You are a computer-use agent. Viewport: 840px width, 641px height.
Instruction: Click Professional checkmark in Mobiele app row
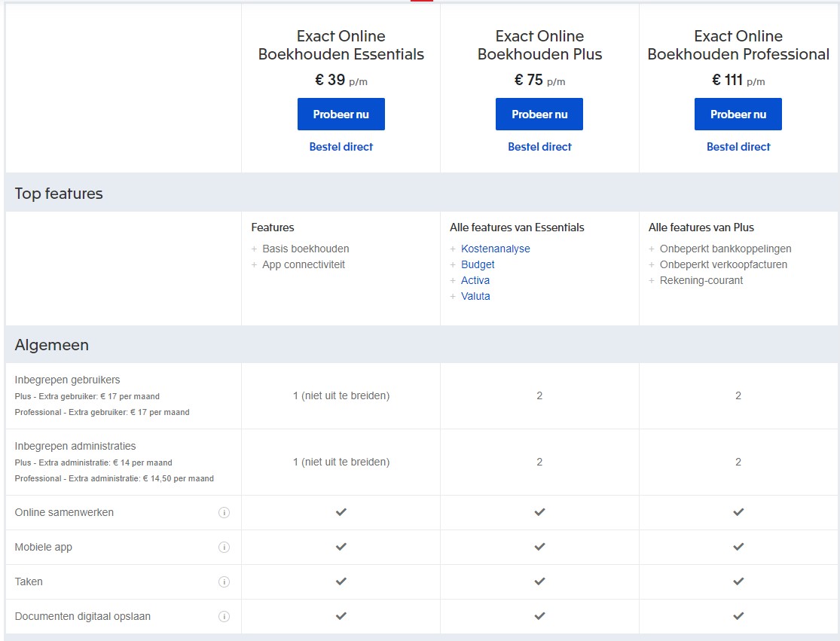pos(739,547)
